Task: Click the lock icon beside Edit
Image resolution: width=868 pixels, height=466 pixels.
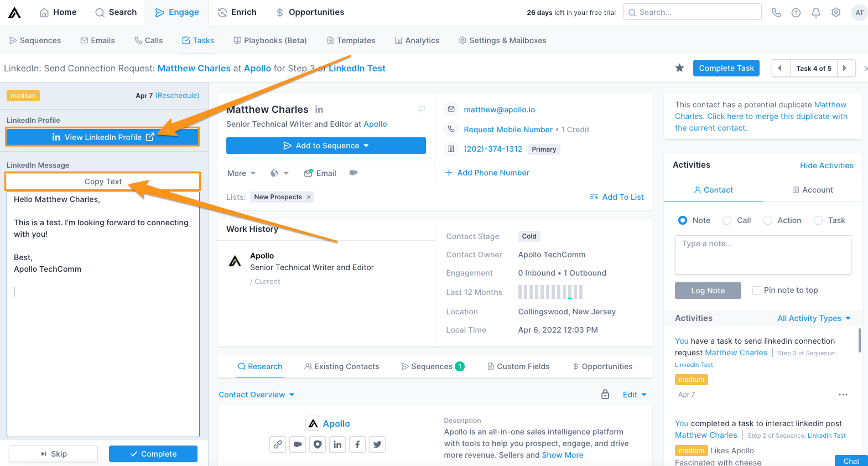Action: click(605, 394)
